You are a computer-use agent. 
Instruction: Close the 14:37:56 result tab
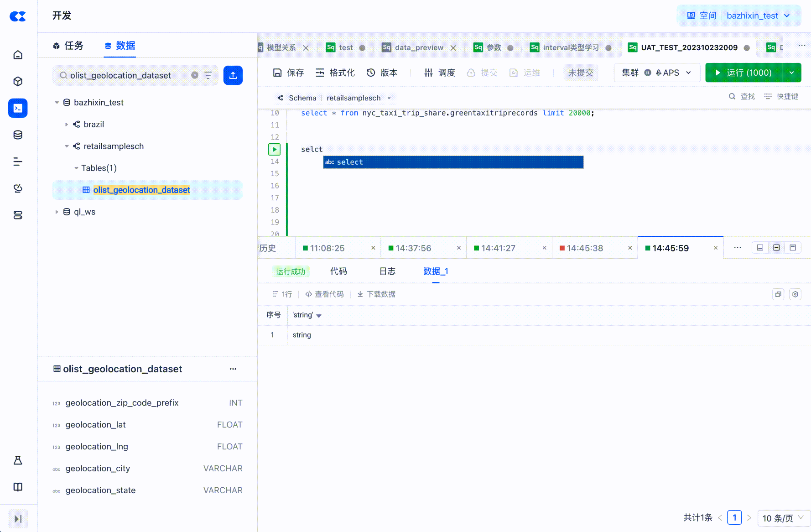click(458, 248)
